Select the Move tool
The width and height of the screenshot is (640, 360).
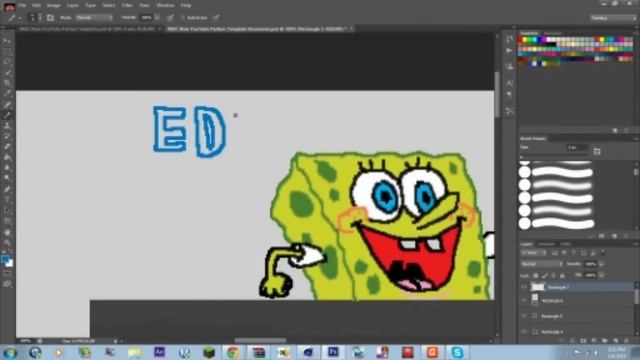coord(7,41)
